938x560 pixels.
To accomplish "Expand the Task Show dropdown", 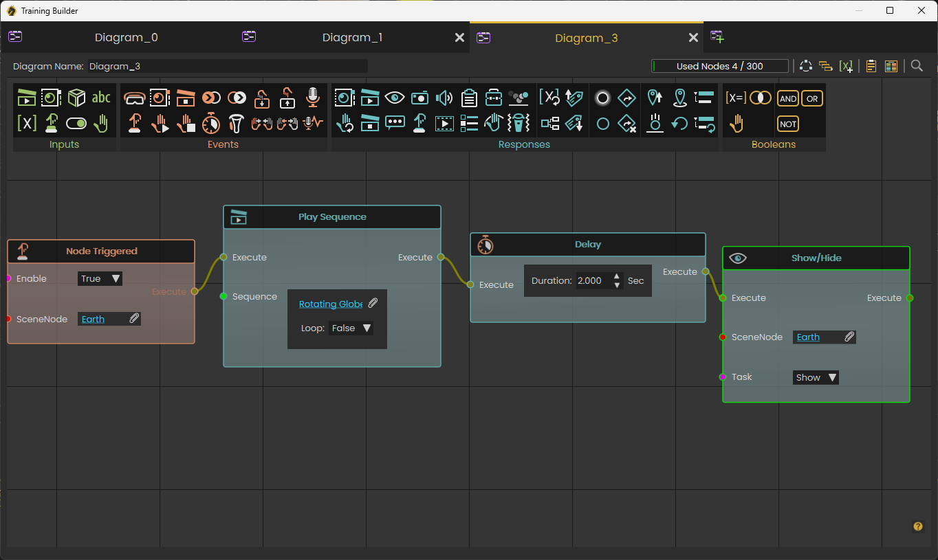I will [816, 377].
